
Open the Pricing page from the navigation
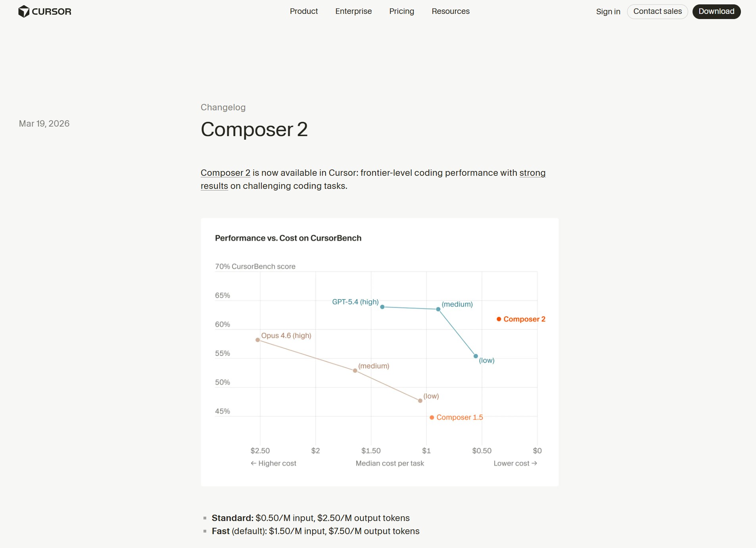point(401,11)
